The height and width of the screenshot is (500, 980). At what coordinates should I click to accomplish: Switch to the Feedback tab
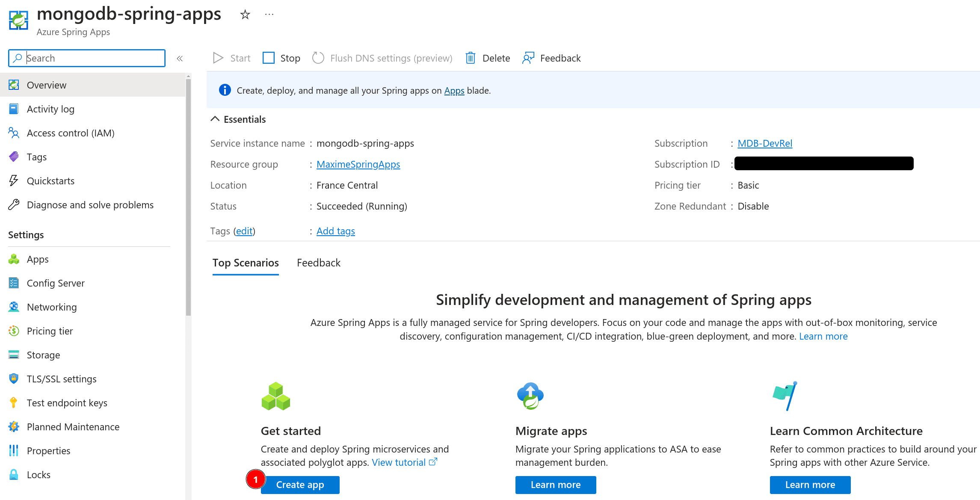(x=318, y=263)
